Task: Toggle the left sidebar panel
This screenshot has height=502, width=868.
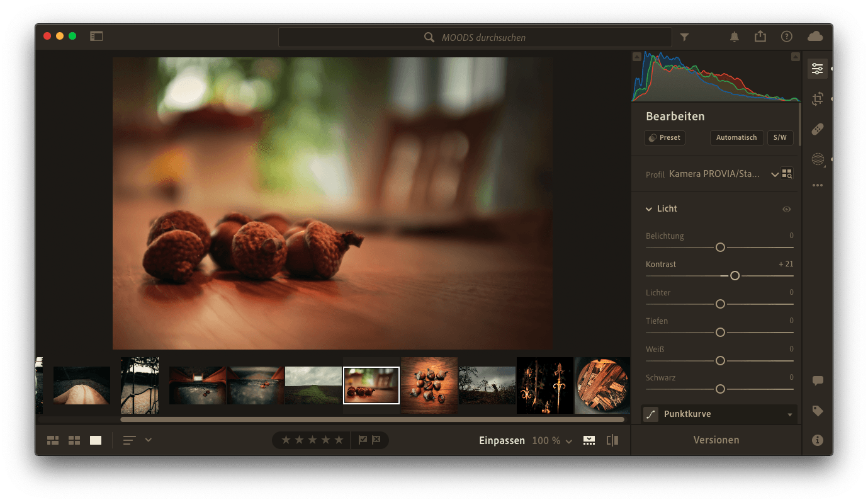Action: (x=96, y=37)
